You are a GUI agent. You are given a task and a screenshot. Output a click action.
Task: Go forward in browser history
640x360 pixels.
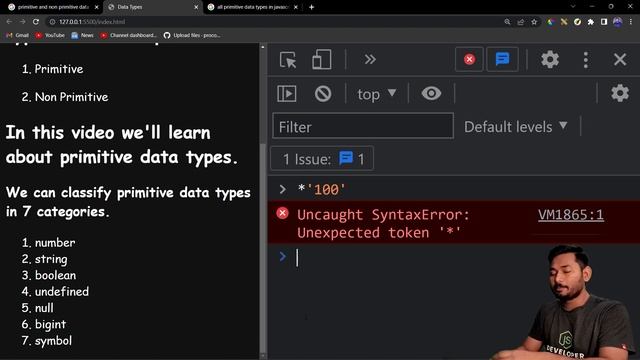point(22,22)
